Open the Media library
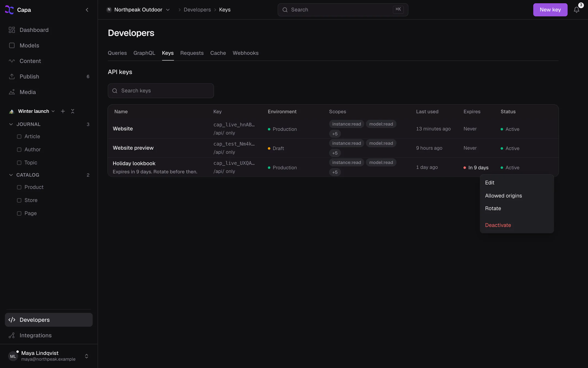588x368 pixels. (x=49, y=92)
